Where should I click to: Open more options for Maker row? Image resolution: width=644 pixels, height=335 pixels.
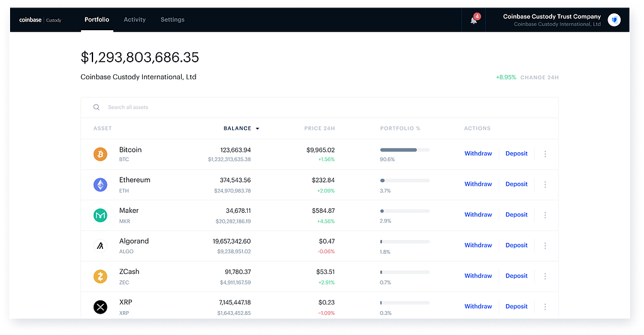(x=545, y=215)
